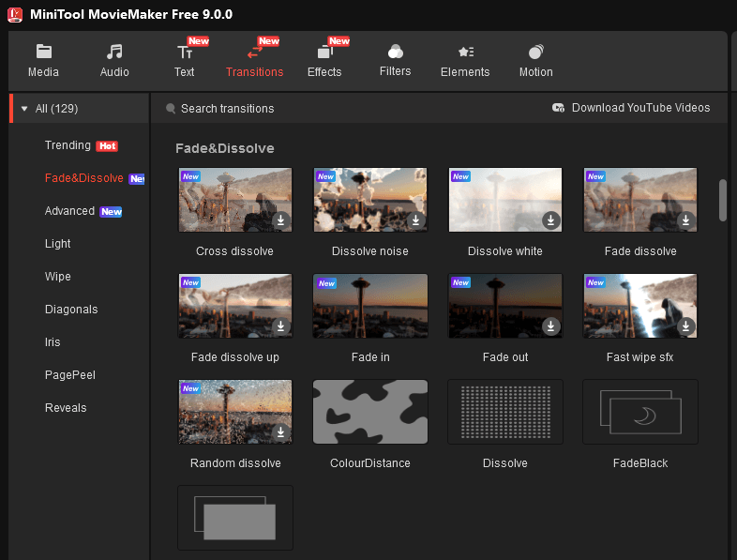This screenshot has width=737, height=560.
Task: Select the unlabeled gray rectangle transition thumbnail
Action: tap(235, 518)
